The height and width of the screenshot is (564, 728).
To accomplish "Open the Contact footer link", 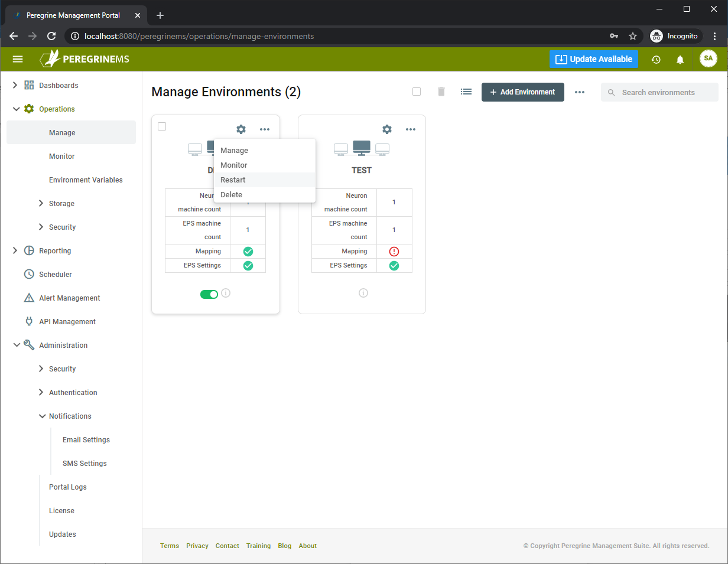I will [227, 546].
